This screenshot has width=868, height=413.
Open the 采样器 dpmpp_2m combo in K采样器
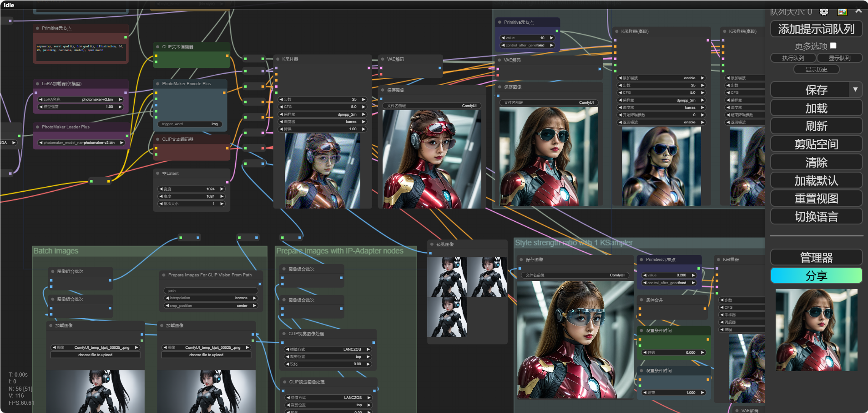pos(322,114)
